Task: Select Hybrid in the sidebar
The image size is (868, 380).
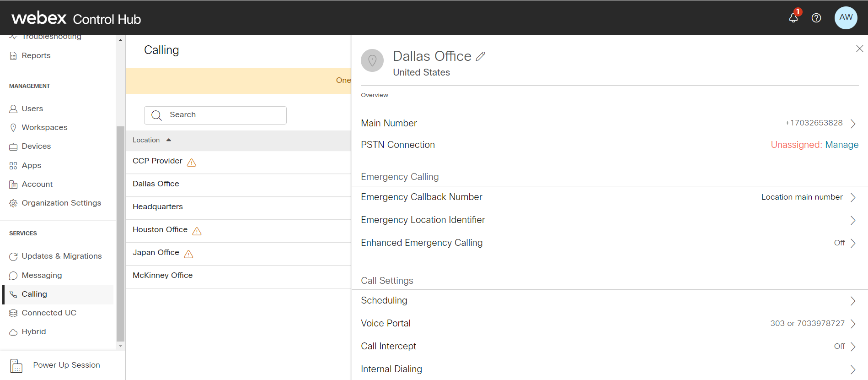Action: 34,331
